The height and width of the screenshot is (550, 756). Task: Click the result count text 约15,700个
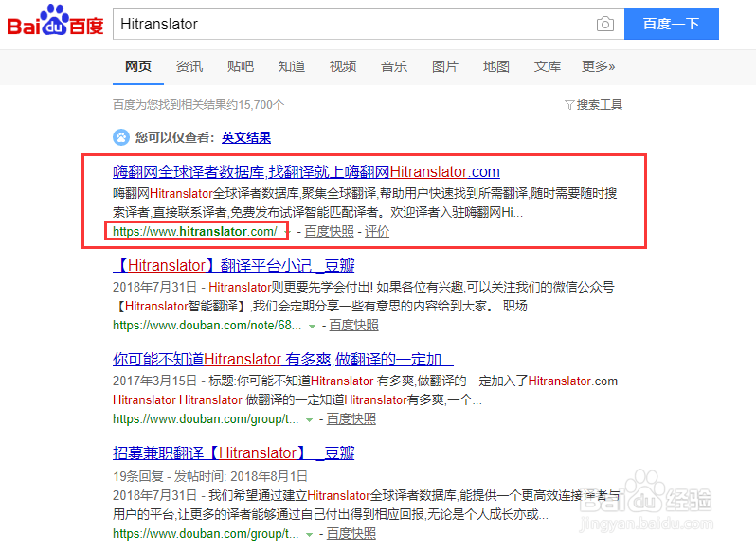tap(255, 105)
